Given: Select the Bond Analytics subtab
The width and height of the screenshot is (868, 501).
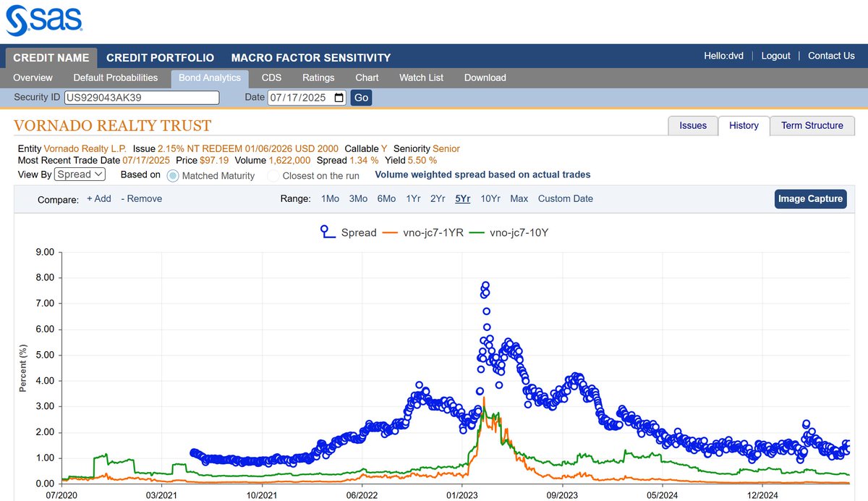Looking at the screenshot, I should 210,77.
